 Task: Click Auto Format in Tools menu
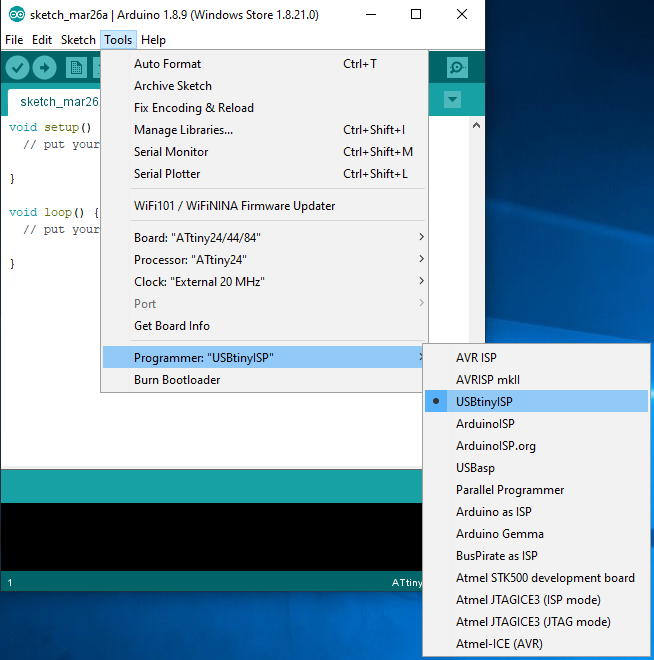[x=264, y=64]
